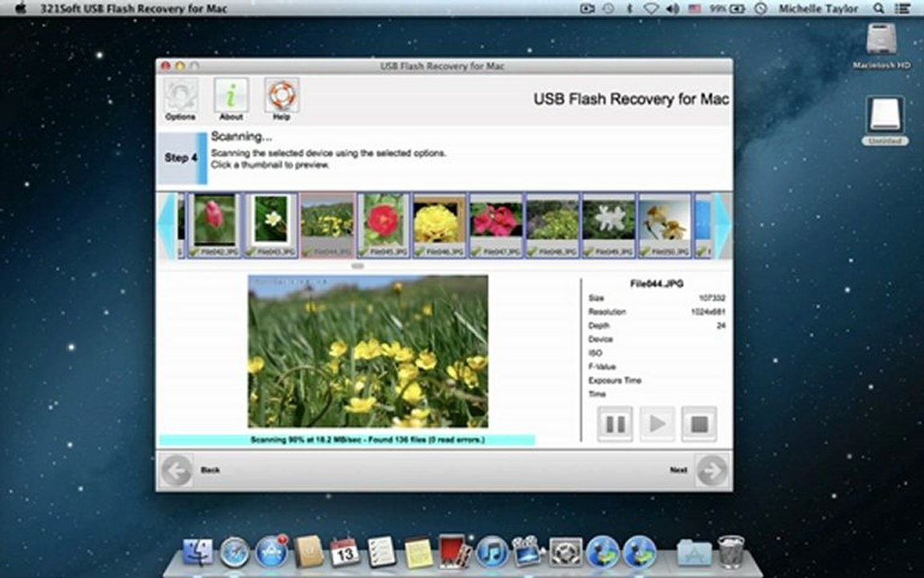Toggle the checkmark on File044.JPG
The image size is (924, 578).
(x=306, y=252)
